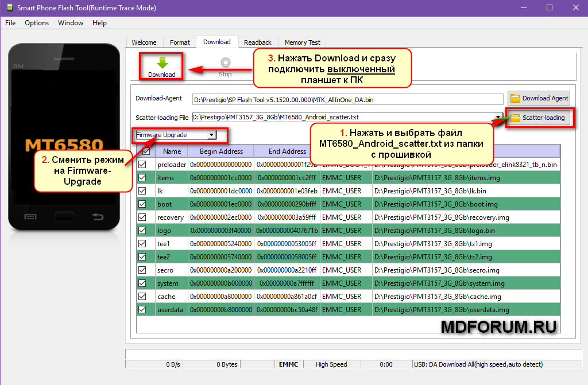
Task: Select the recovery.img file path cell
Action: (x=466, y=217)
